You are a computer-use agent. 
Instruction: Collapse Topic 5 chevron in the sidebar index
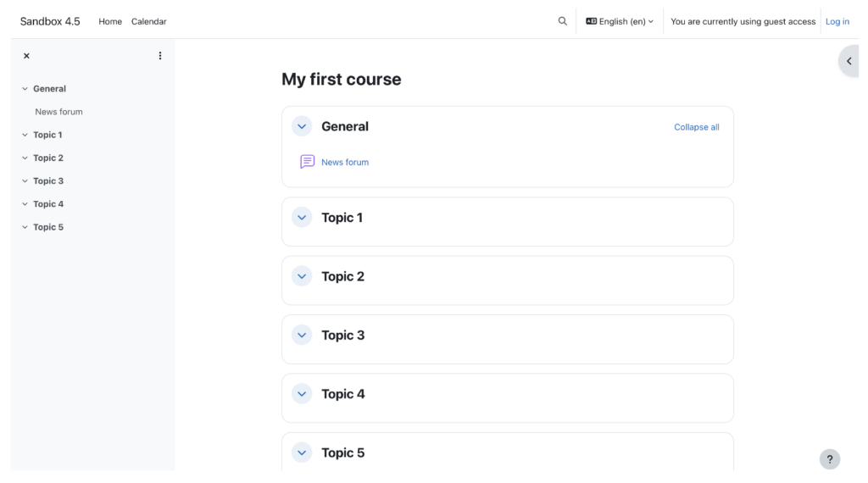(25, 227)
